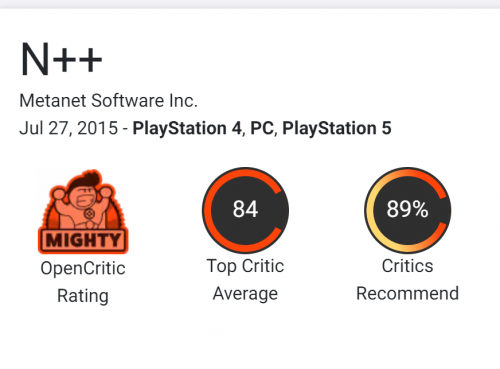Click the Critics label text
The width and height of the screenshot is (500, 369).
(x=407, y=266)
